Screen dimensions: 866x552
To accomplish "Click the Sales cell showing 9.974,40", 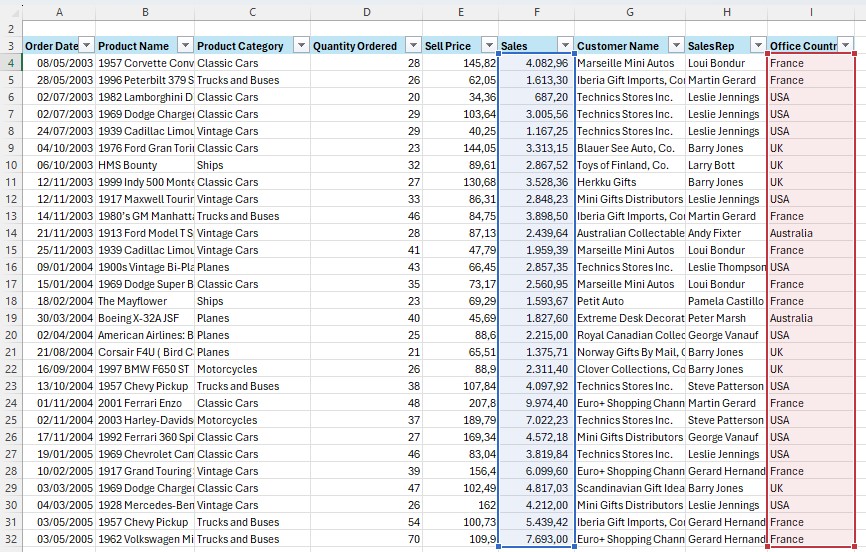I will click(x=537, y=403).
